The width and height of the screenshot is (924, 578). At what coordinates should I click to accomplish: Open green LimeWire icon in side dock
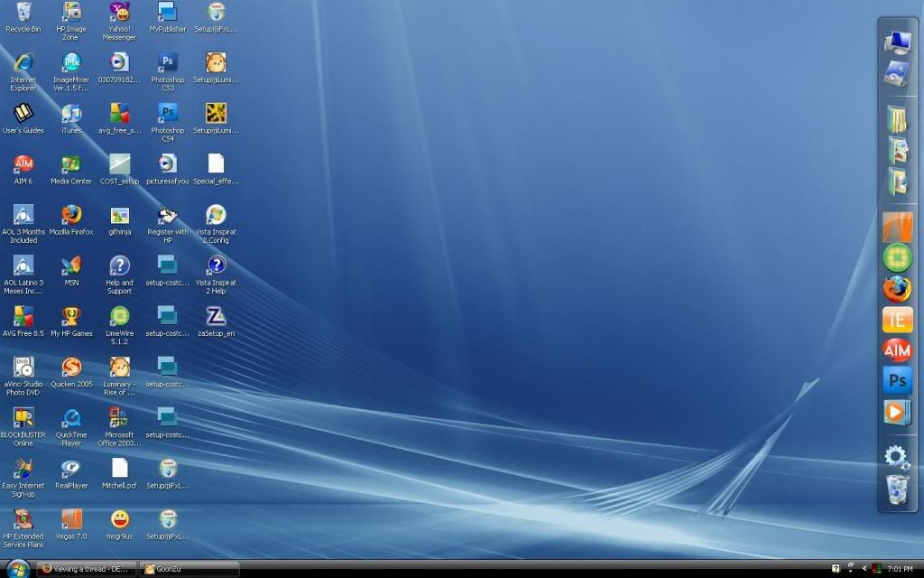click(898, 257)
